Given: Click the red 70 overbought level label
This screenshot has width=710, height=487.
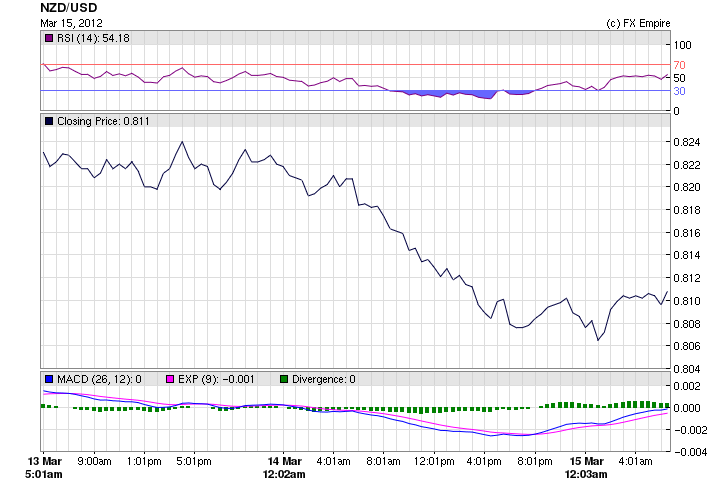Looking at the screenshot, I should tap(678, 65).
